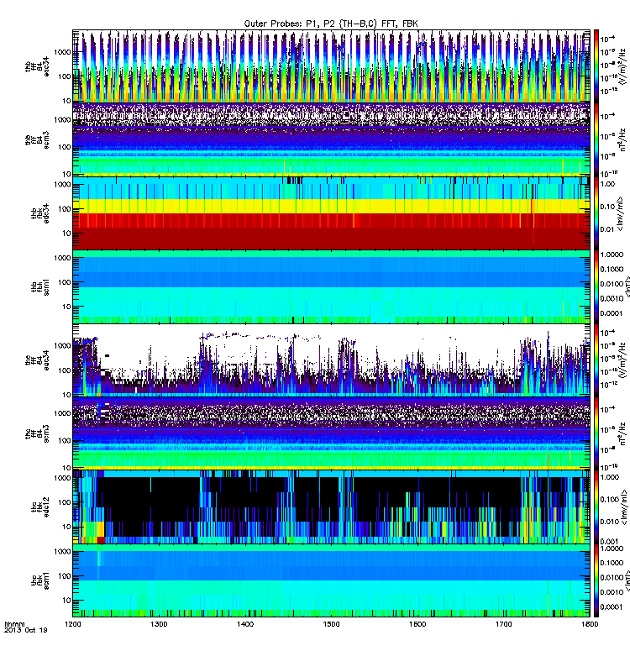Click the '2013 Oct 19' date label
630x672 pixels.
(26, 630)
